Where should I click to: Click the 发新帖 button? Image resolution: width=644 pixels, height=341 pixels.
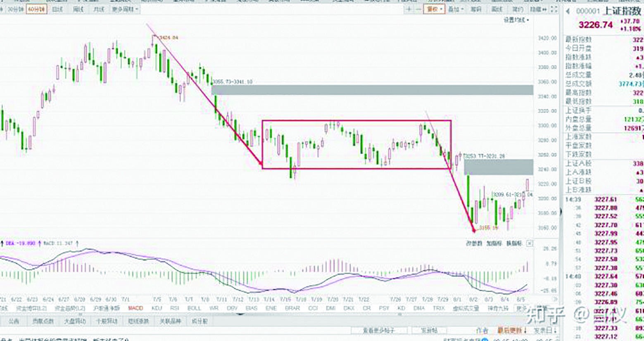[x=429, y=331]
